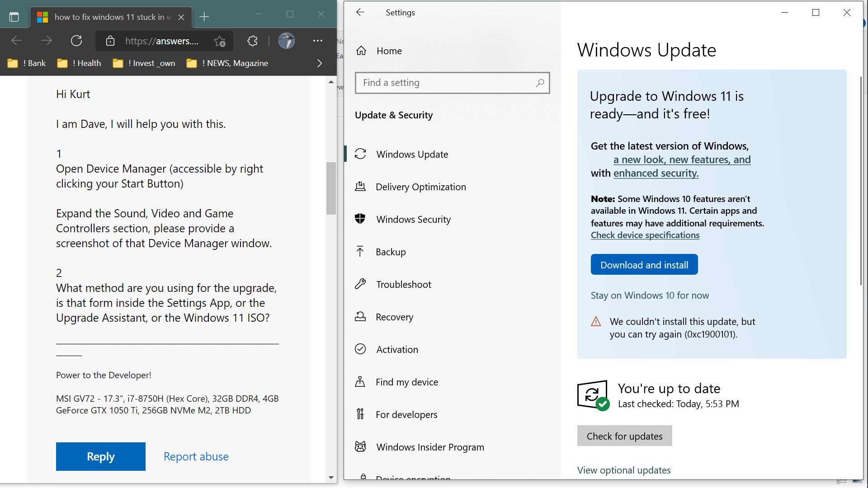Click the Find a setting search box
This screenshot has height=488, width=868.
(452, 83)
